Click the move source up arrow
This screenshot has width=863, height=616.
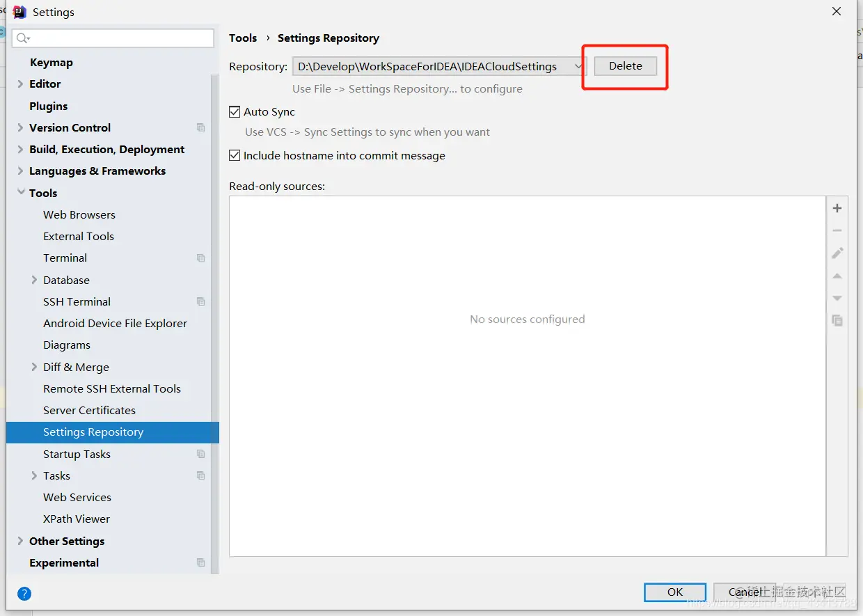click(837, 276)
